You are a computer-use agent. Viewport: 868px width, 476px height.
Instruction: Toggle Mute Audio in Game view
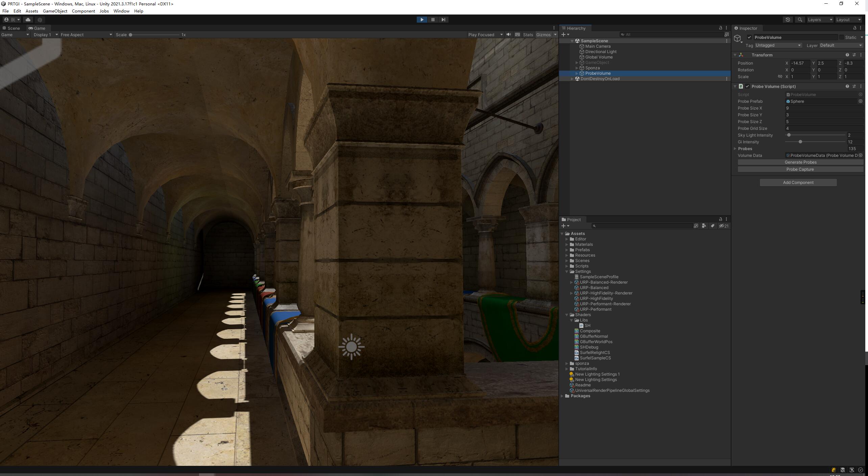point(509,34)
